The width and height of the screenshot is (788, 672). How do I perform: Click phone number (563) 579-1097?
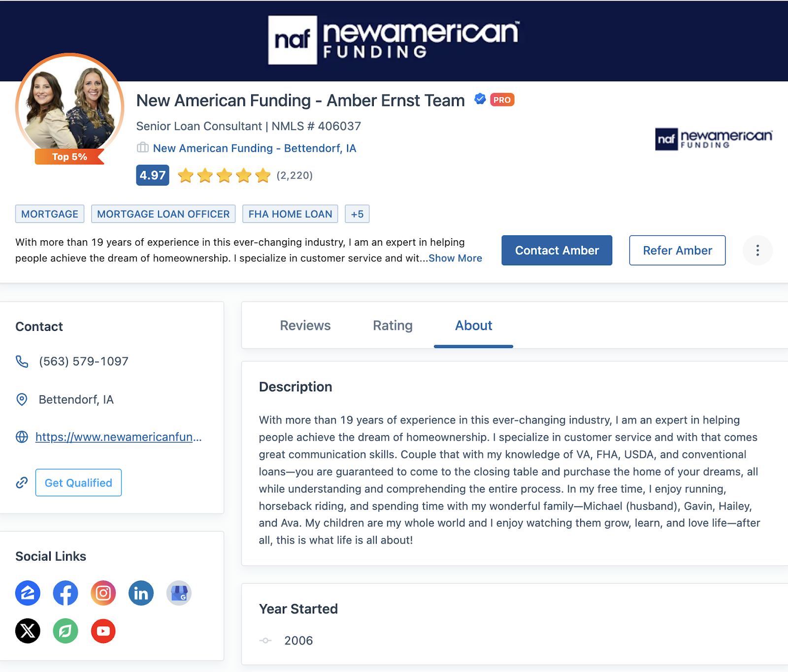(x=84, y=361)
